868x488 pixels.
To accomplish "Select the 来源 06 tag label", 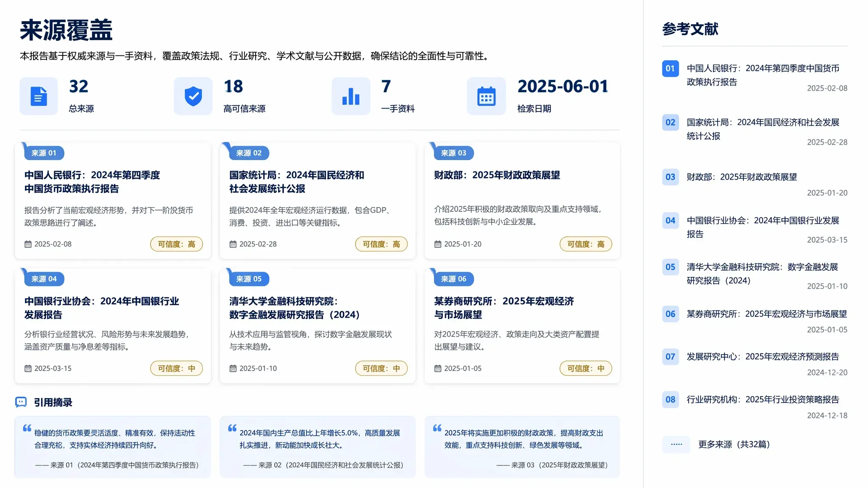I will point(454,279).
